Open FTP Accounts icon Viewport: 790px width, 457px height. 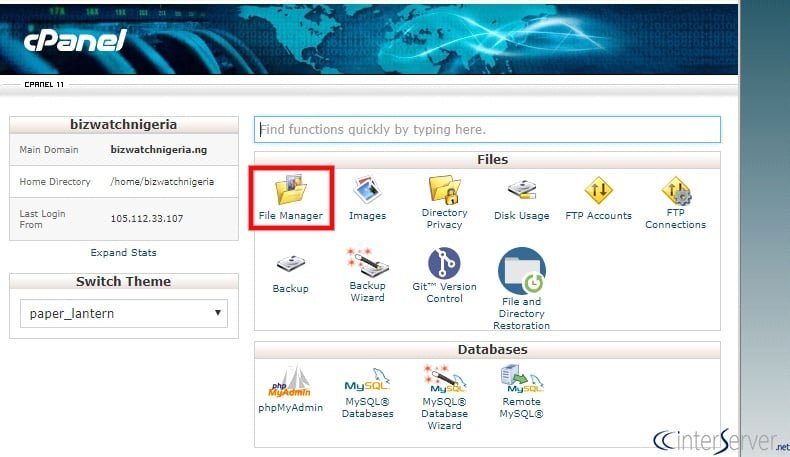pyautogui.click(x=598, y=190)
